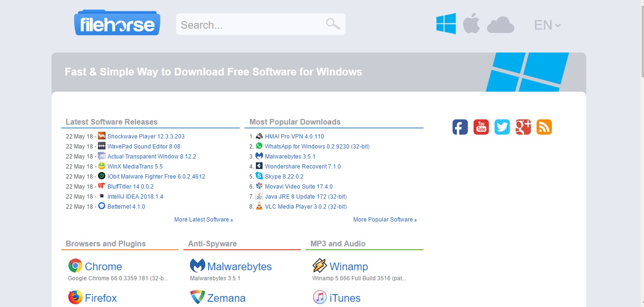Select the cloud icon for web apps
Screen dimensions: 644x307
[x=500, y=24]
